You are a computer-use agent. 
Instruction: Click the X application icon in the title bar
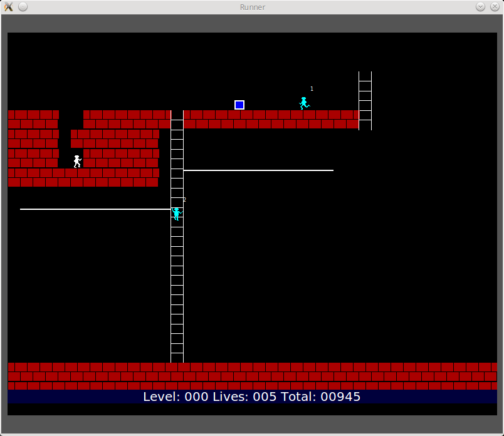(x=8, y=7)
